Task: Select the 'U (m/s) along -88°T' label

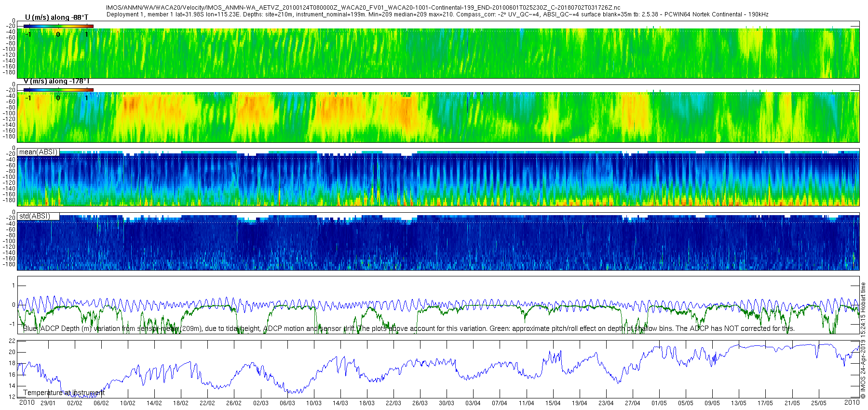Action: pyautogui.click(x=57, y=18)
